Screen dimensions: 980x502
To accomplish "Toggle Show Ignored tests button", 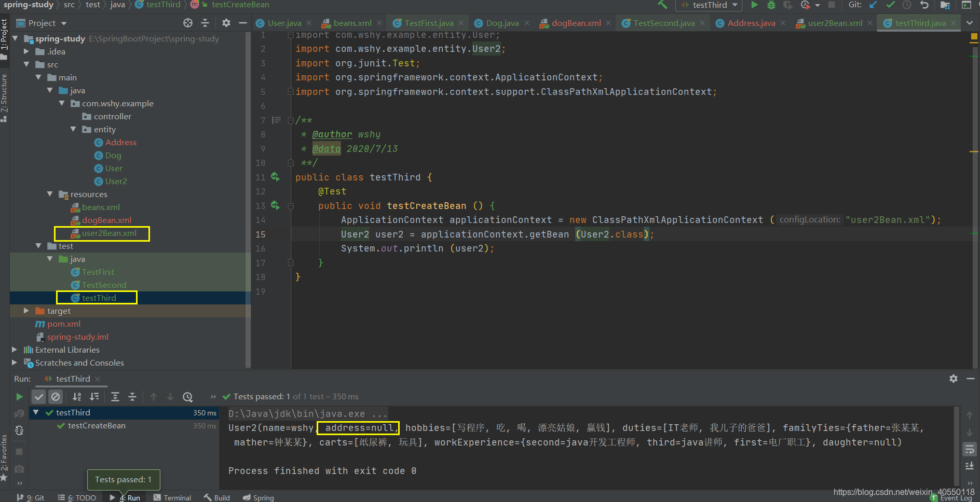I will [56, 397].
